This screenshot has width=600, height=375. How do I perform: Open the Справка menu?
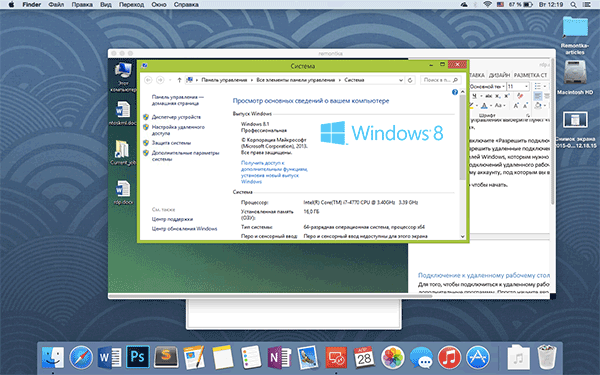pos(186,5)
